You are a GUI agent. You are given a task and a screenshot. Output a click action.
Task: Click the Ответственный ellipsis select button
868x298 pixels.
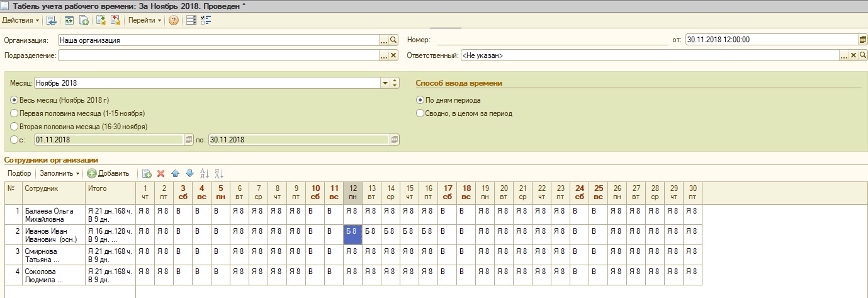[x=843, y=55]
